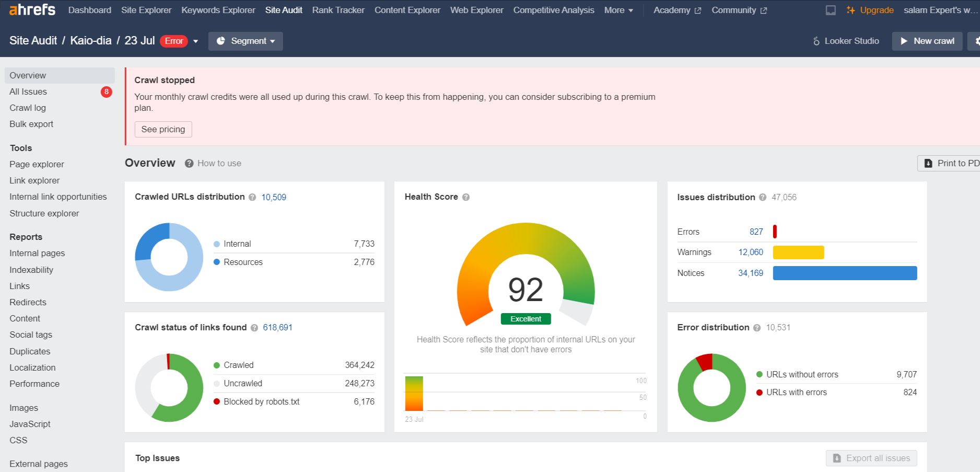The height and width of the screenshot is (472, 980).
Task: Open Performance report
Action: (x=34, y=384)
